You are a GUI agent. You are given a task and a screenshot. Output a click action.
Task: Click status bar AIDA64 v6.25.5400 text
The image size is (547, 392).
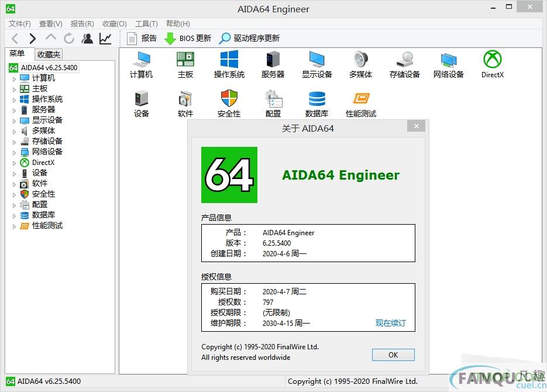[49, 381]
